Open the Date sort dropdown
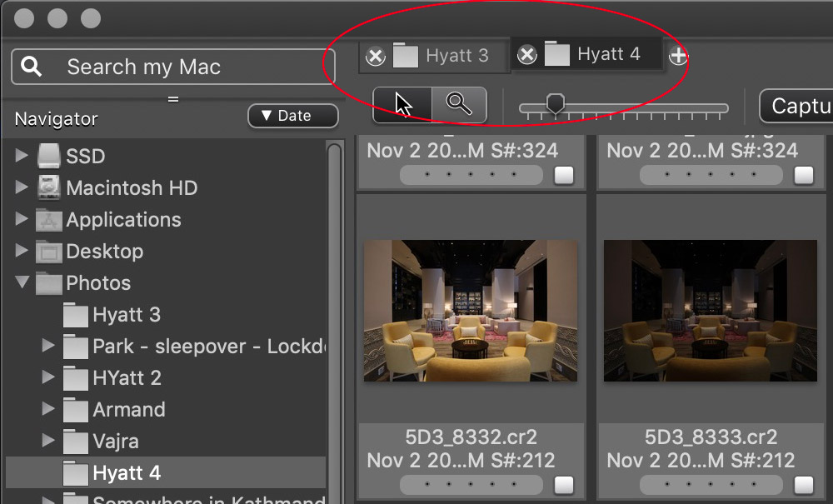This screenshot has height=504, width=833. click(x=292, y=117)
